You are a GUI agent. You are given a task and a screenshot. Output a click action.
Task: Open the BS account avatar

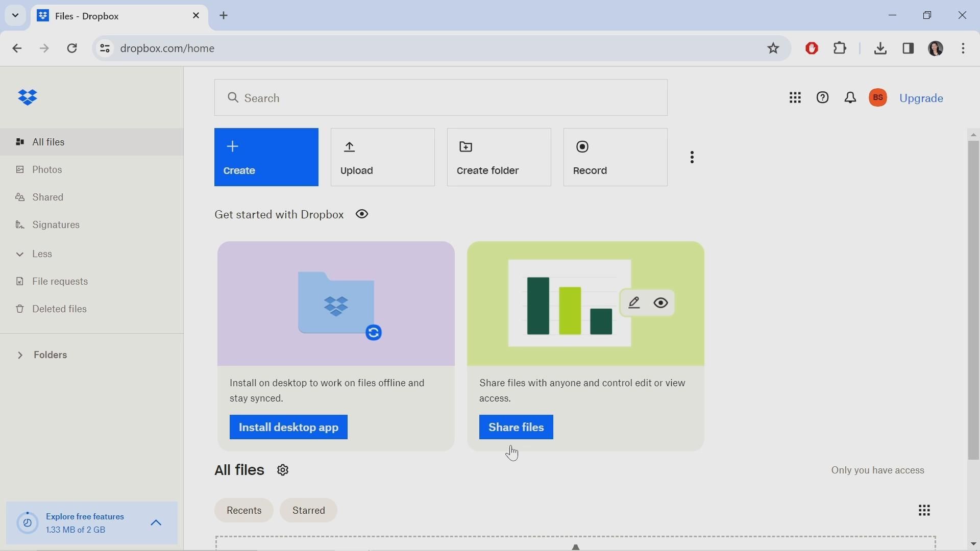(x=878, y=98)
